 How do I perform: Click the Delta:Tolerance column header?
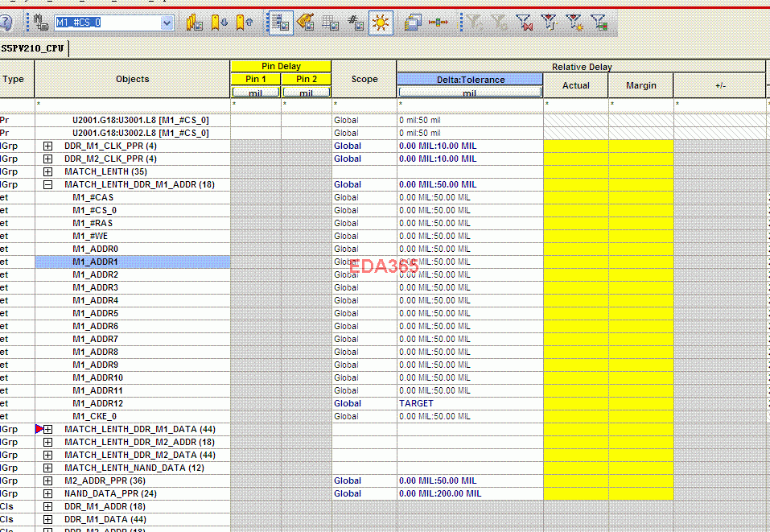(x=469, y=80)
